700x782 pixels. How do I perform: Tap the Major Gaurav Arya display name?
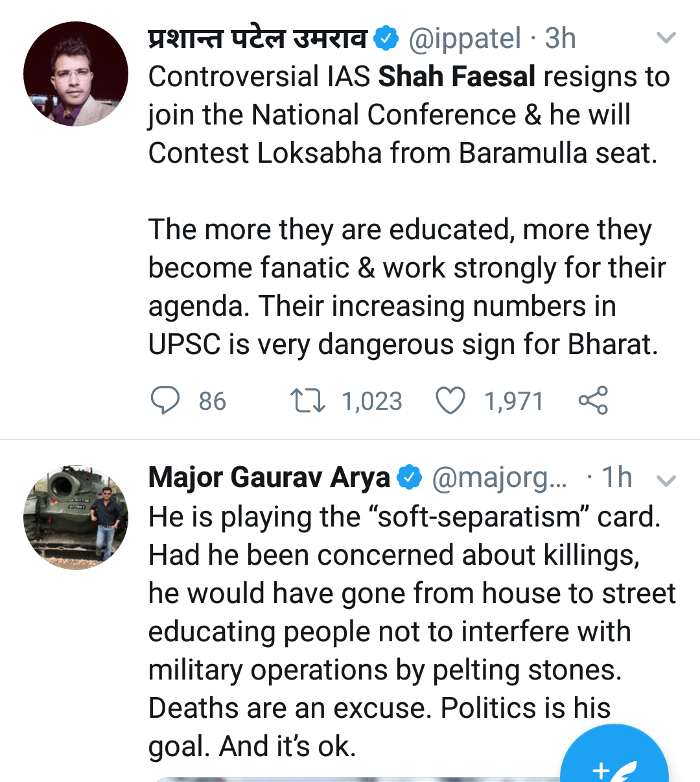269,478
